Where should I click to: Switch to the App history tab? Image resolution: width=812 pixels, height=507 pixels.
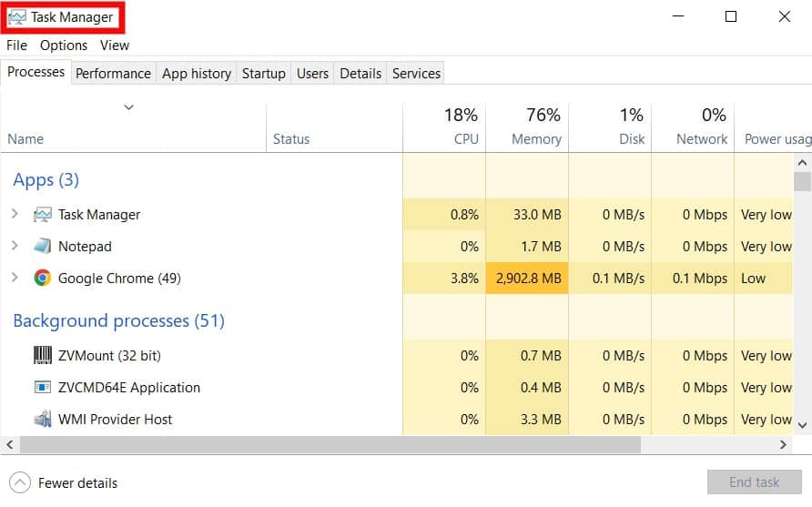[197, 74]
